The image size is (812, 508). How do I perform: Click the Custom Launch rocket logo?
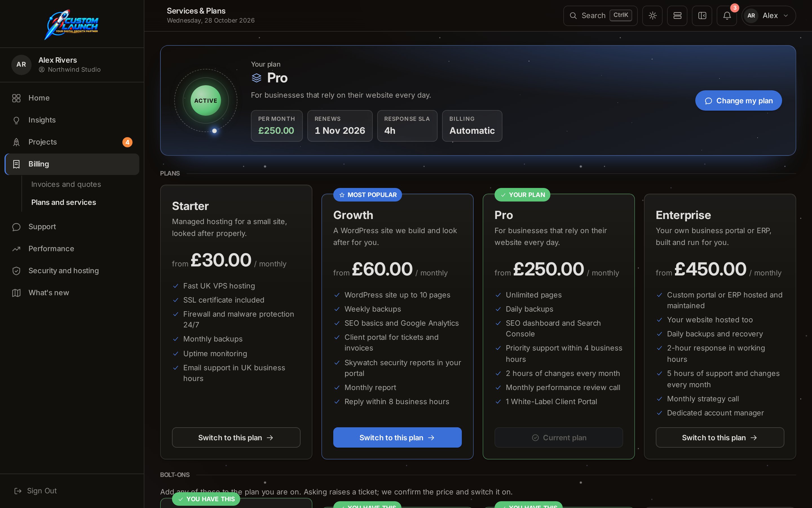71,24
